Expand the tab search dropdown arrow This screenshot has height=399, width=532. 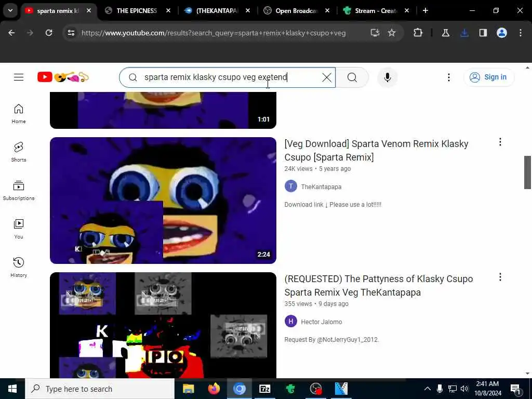[10, 10]
